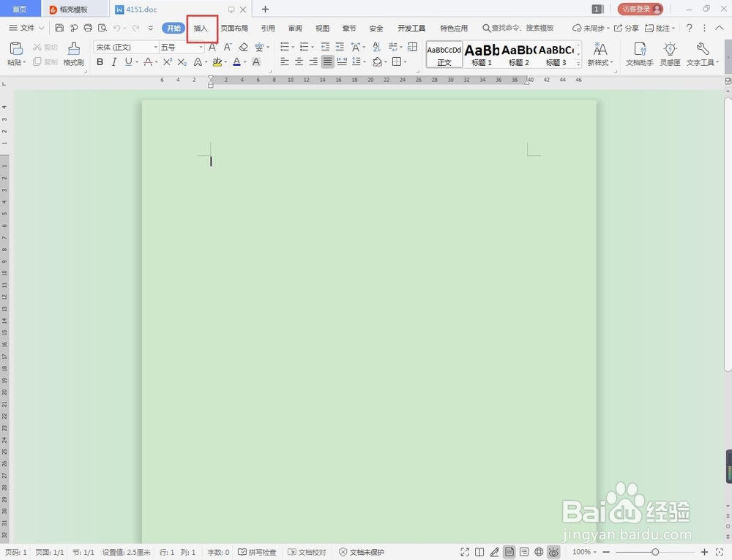Toggle justify alignment on
The image size is (732, 560).
tap(326, 61)
